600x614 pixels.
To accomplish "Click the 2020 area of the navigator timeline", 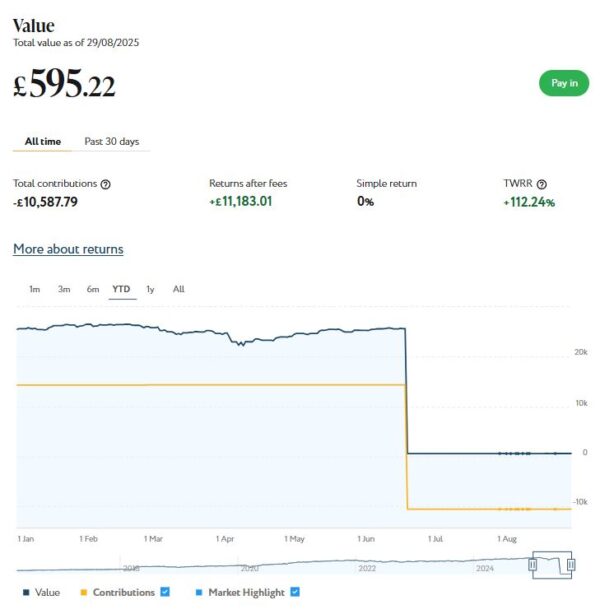I will [x=249, y=566].
